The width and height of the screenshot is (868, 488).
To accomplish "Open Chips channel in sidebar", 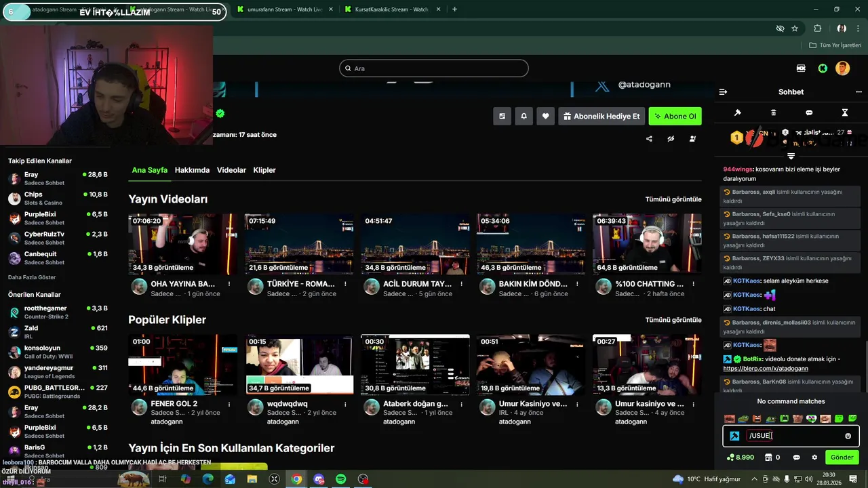I will click(x=58, y=199).
